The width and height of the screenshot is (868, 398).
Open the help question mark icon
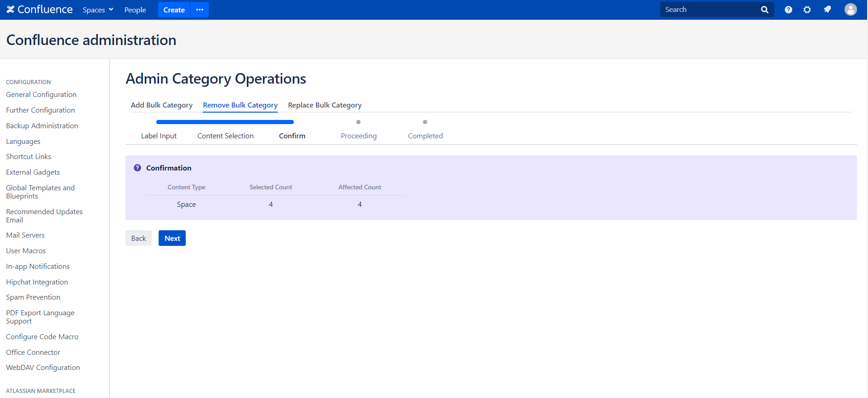pos(788,10)
